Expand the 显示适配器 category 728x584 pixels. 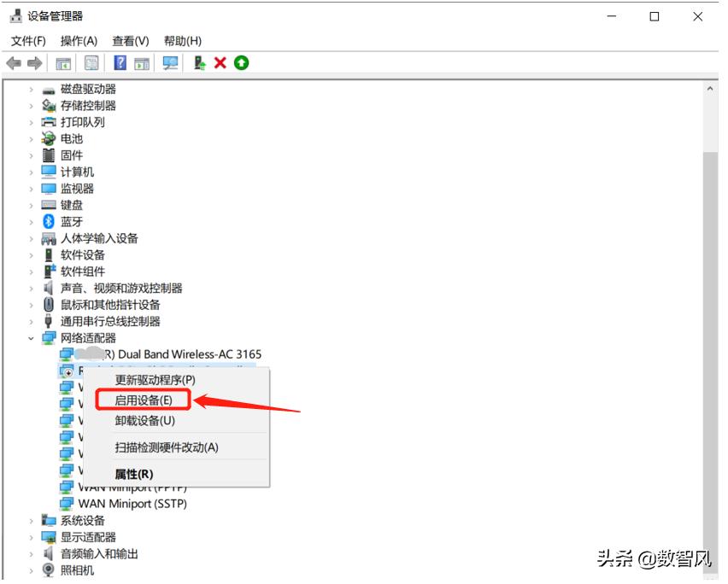(x=32, y=537)
